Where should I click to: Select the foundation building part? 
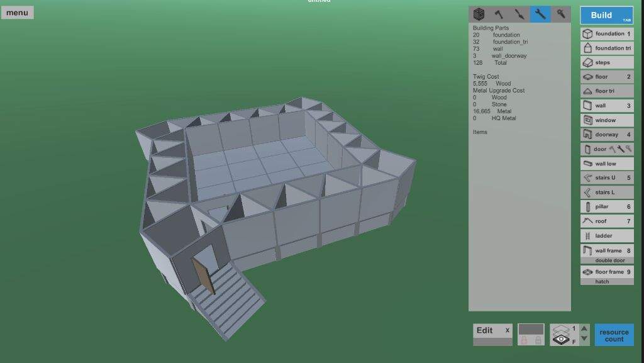pos(606,34)
